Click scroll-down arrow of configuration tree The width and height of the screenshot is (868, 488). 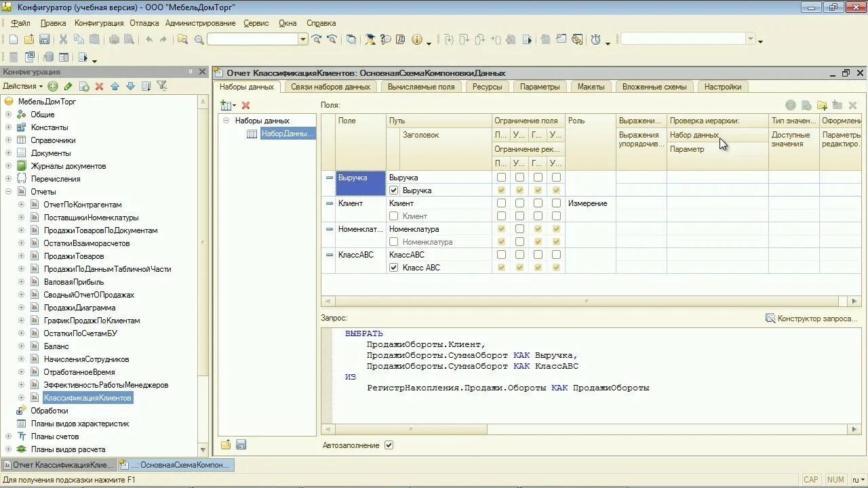(202, 449)
